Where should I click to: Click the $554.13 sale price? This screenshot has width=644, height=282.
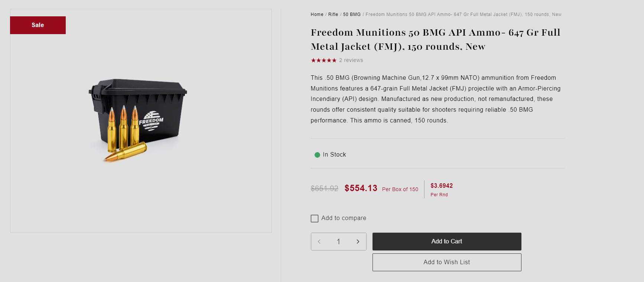[361, 188]
